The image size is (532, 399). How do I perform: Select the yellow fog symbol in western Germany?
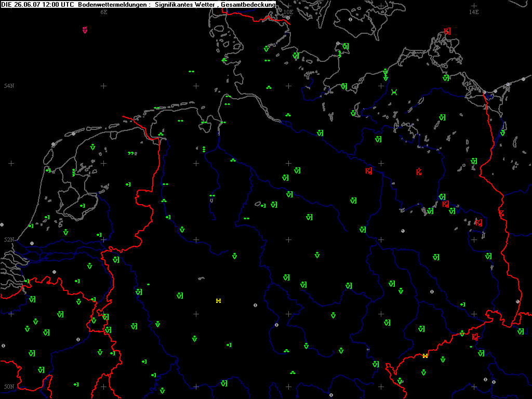218,301
